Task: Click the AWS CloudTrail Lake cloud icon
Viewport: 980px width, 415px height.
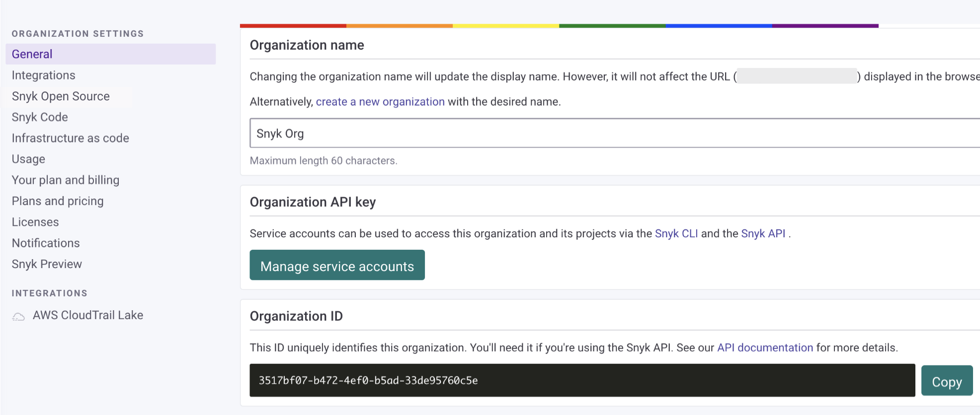Action: (18, 317)
